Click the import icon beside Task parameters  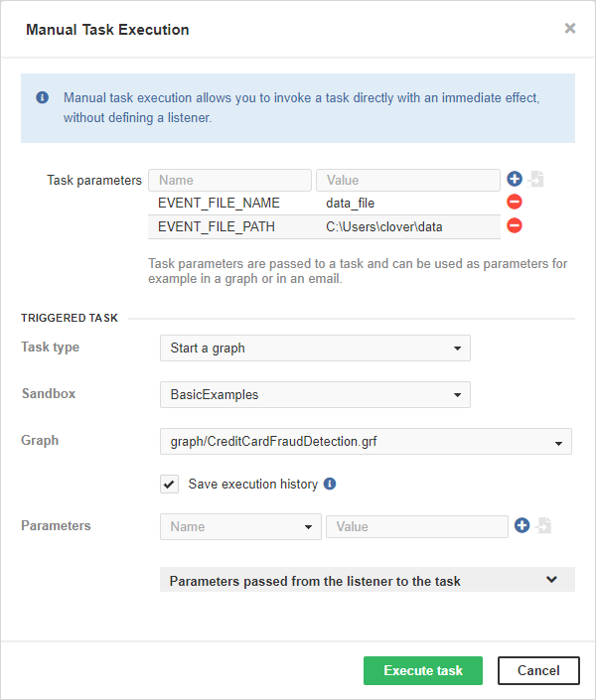[536, 180]
